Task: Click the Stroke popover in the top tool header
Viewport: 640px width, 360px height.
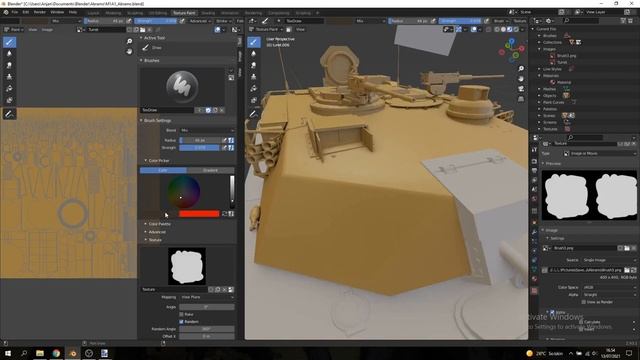Action: pyautogui.click(x=223, y=21)
